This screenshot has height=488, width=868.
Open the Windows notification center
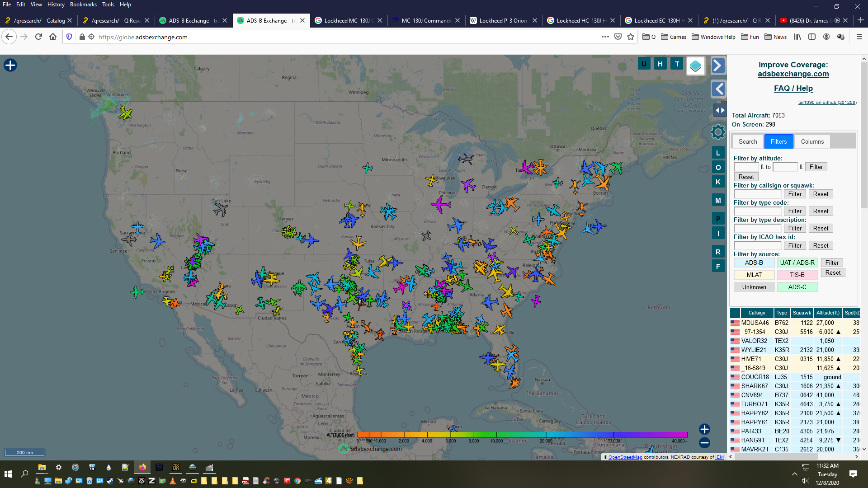tap(853, 474)
